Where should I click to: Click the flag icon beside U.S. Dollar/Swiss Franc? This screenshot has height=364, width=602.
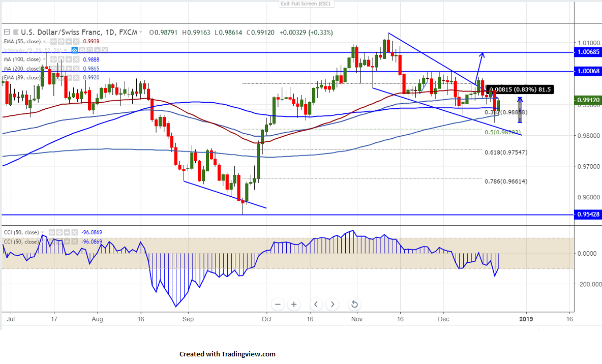(16, 32)
